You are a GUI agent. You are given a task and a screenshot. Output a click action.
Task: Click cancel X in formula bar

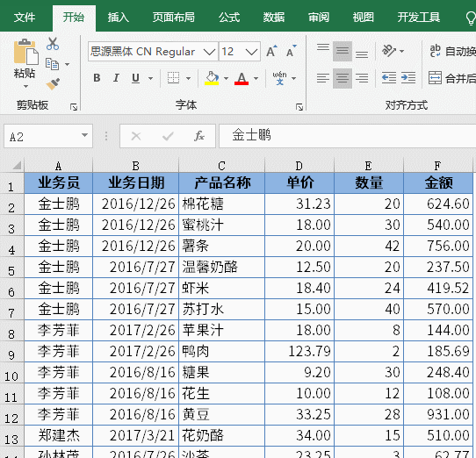pos(136,136)
